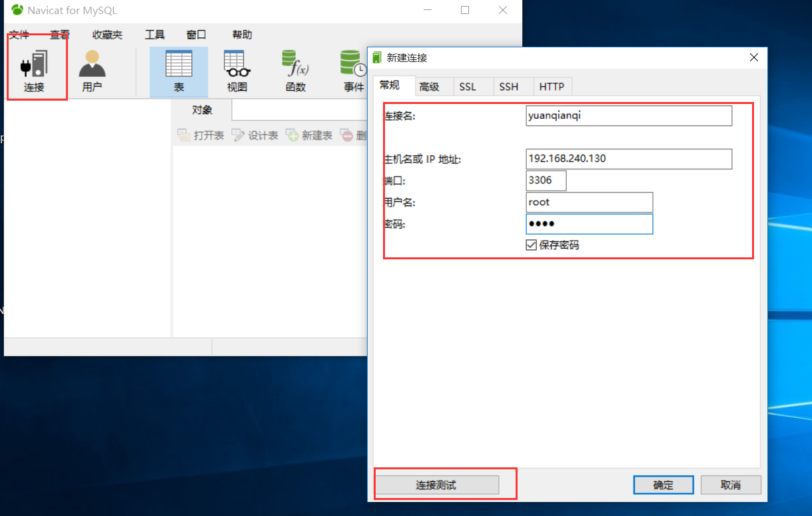Uncheck the 保存密码 checkbox

[531, 245]
